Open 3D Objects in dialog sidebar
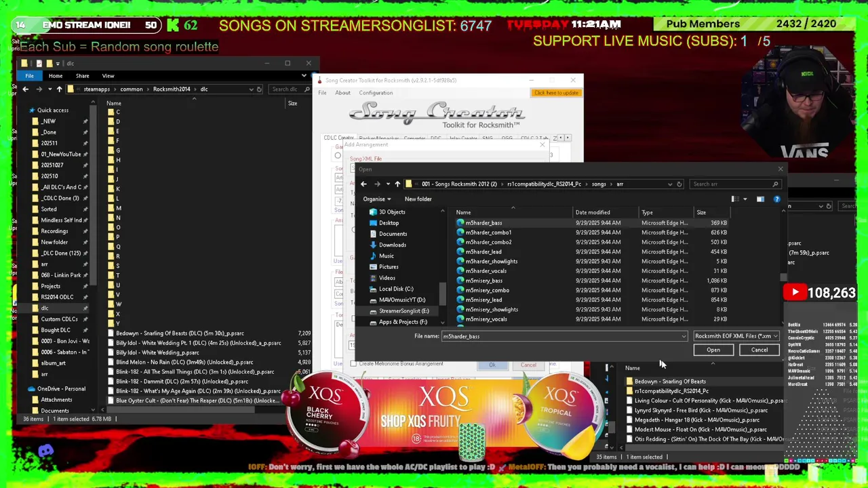This screenshot has width=868, height=488. (392, 212)
